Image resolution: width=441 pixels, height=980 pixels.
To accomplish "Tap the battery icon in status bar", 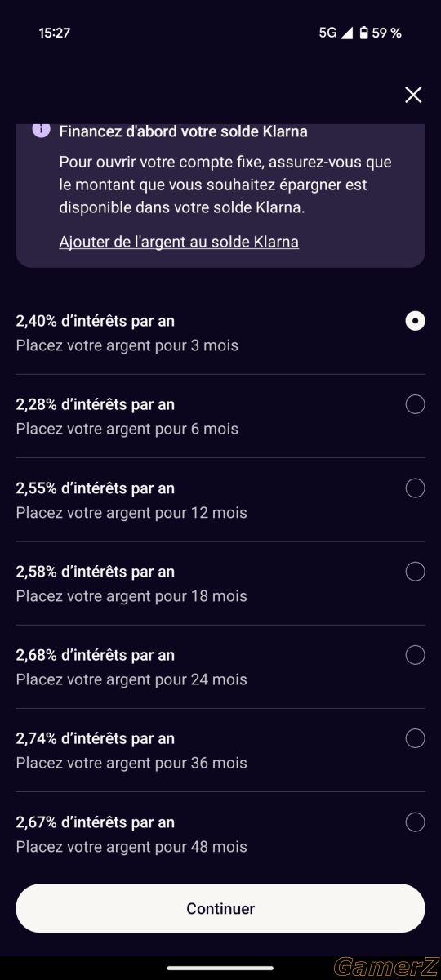I will click(363, 33).
